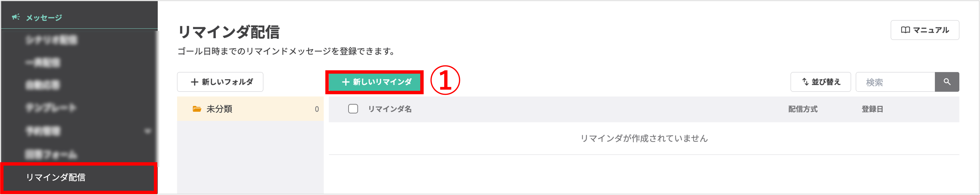Click the orange folder icon for 未分類

197,109
